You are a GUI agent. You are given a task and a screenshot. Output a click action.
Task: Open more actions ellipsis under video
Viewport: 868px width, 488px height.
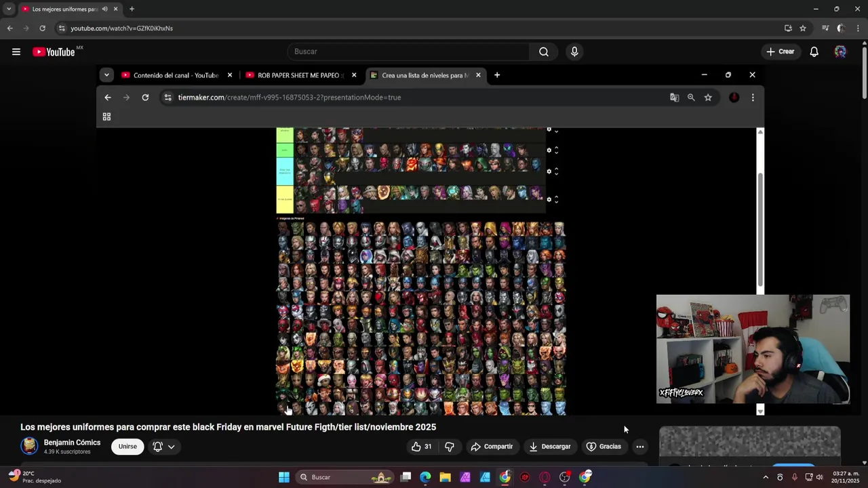click(x=639, y=447)
